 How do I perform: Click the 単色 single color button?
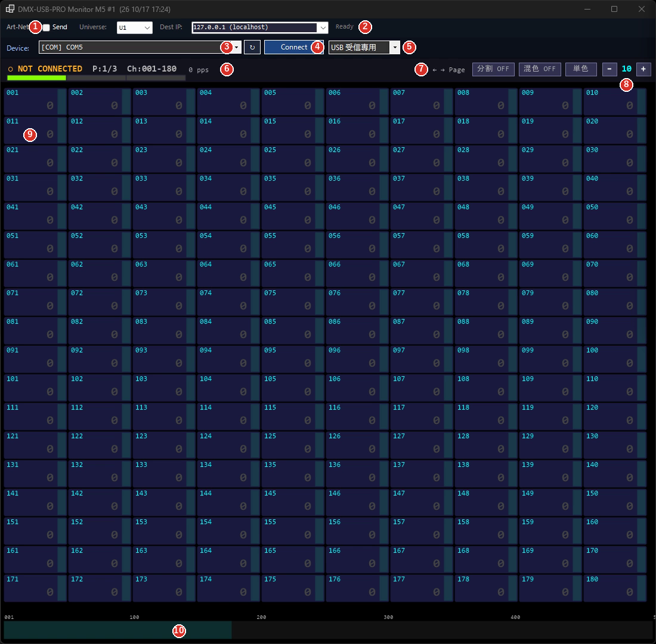581,69
